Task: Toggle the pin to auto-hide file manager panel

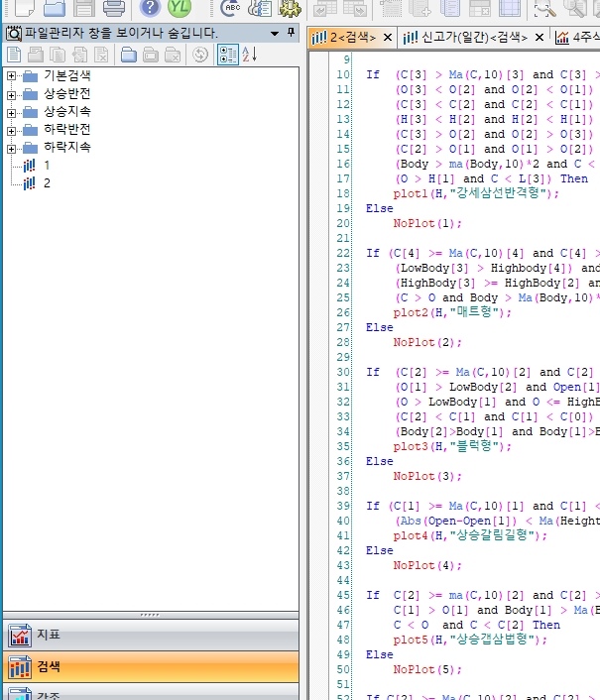Action: (291, 33)
